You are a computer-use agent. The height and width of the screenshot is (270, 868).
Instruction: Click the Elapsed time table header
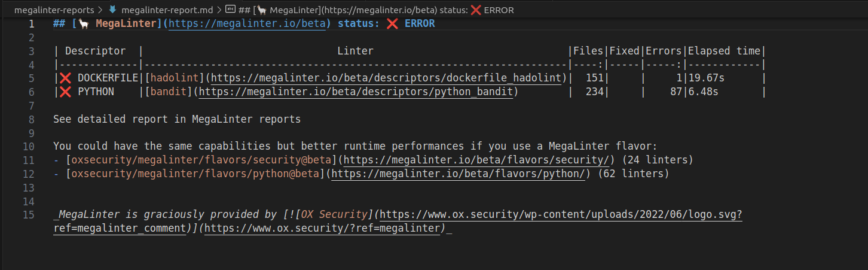pos(724,51)
